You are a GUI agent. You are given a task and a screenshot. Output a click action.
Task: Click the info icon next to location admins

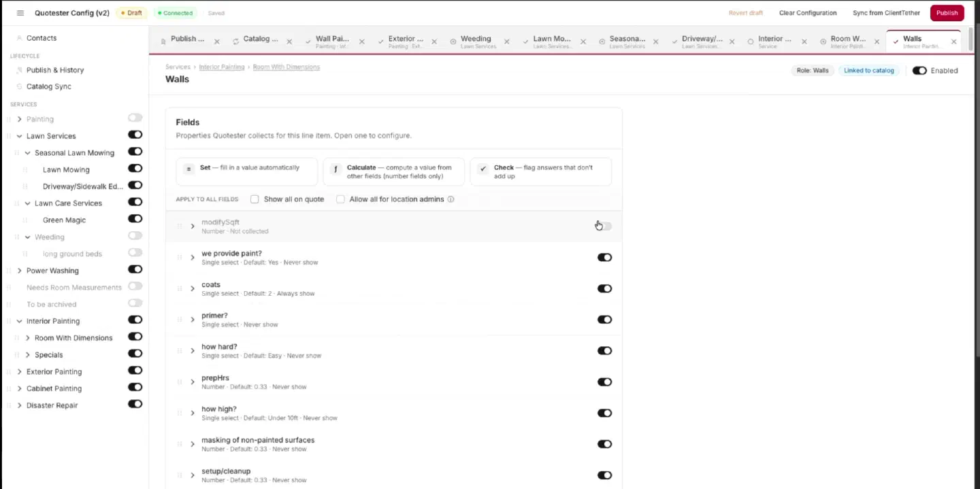(x=451, y=199)
